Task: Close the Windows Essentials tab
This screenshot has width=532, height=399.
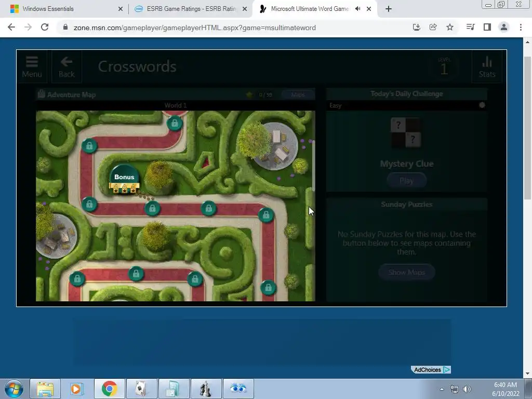Action: click(x=121, y=9)
